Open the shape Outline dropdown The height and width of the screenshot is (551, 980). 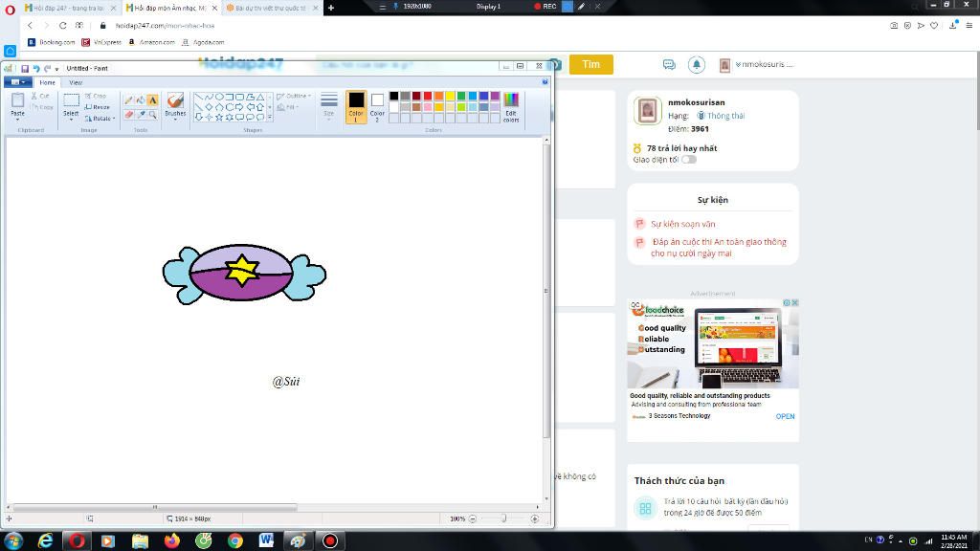293,97
